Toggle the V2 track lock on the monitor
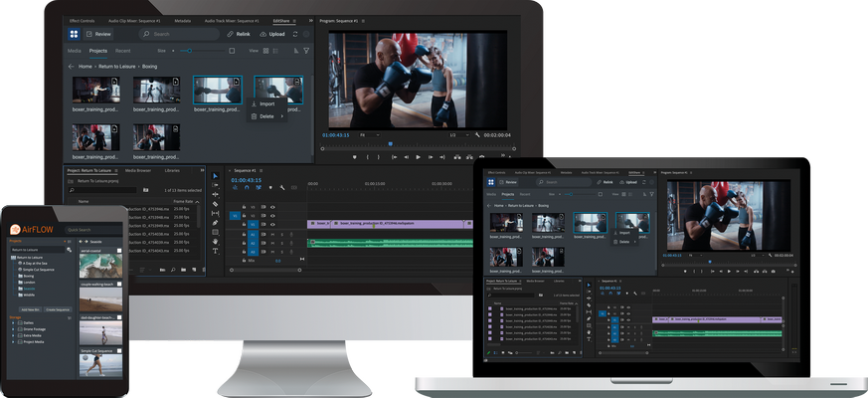The image size is (868, 398). (246, 216)
